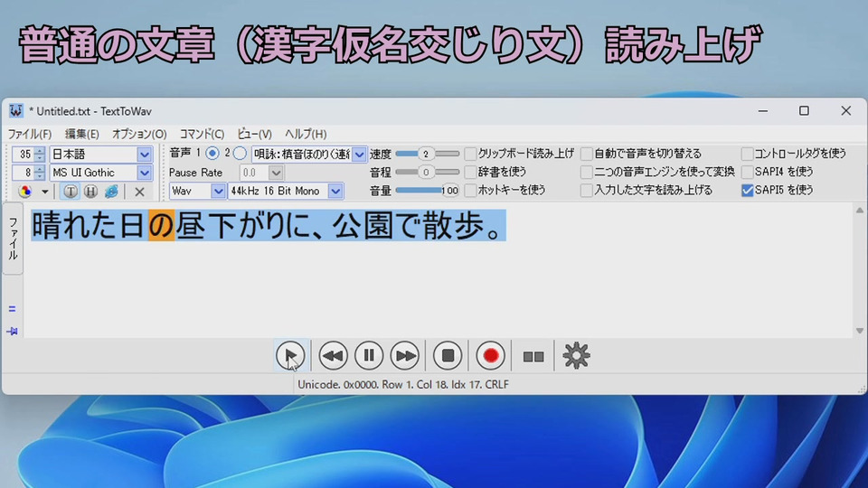Select voice 2 radio button
The image size is (868, 488).
pyautogui.click(x=240, y=154)
